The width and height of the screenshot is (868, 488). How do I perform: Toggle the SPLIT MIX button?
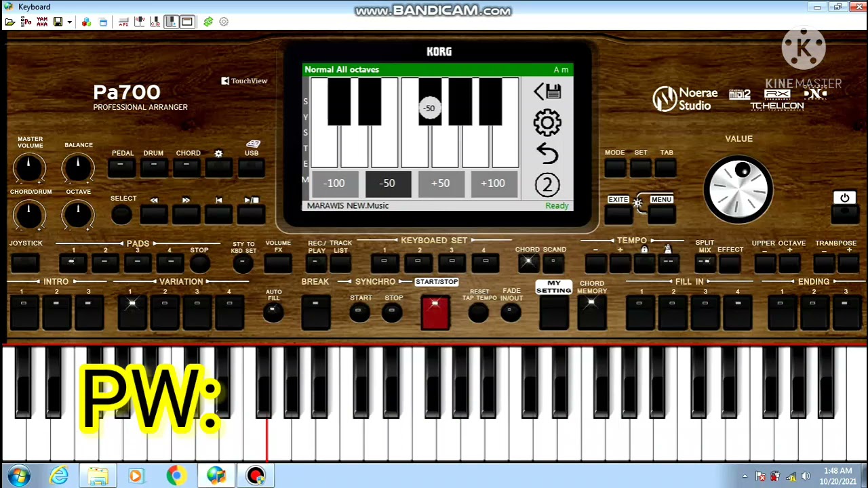pyautogui.click(x=705, y=263)
